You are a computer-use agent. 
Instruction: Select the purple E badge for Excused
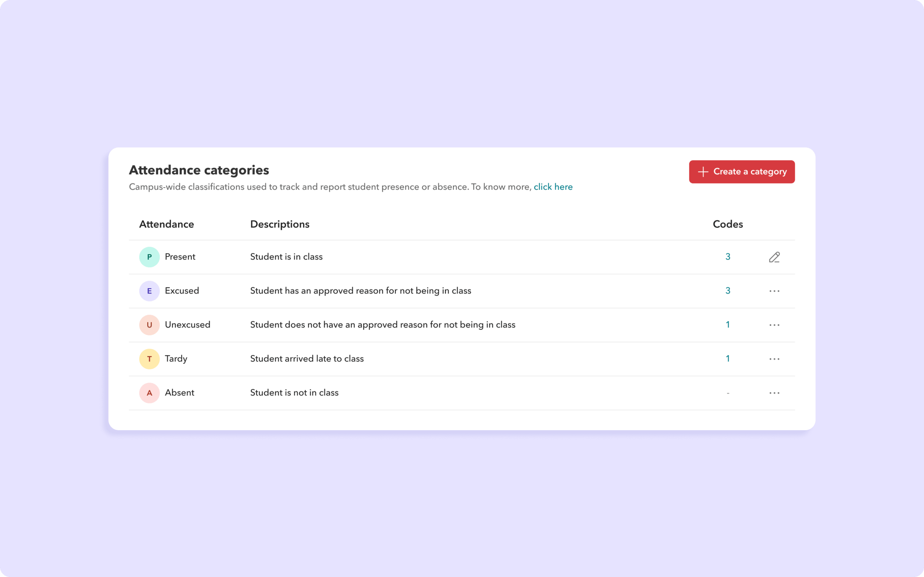tap(149, 291)
